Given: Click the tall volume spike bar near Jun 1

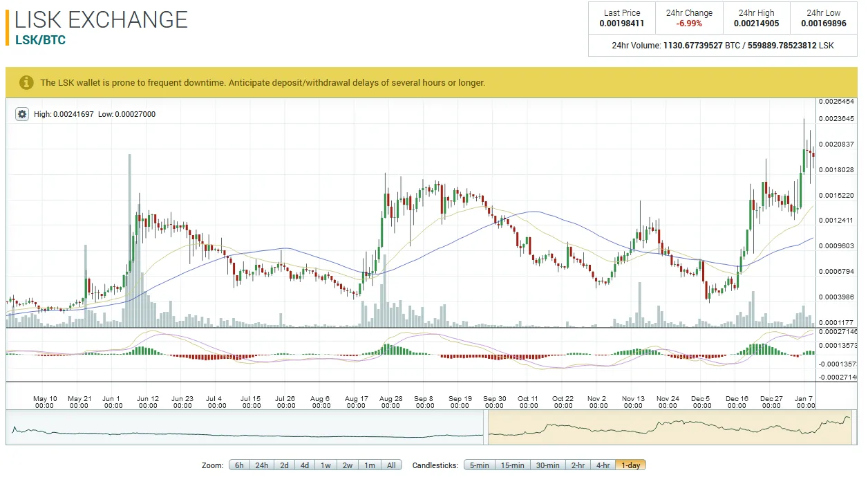Looking at the screenshot, I should 129,241.
